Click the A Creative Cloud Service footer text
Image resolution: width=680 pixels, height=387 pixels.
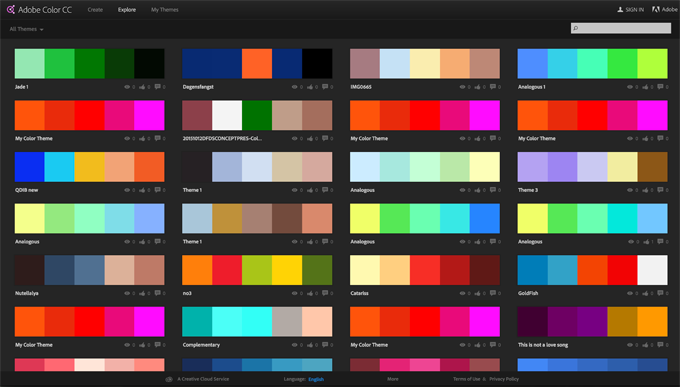(203, 379)
